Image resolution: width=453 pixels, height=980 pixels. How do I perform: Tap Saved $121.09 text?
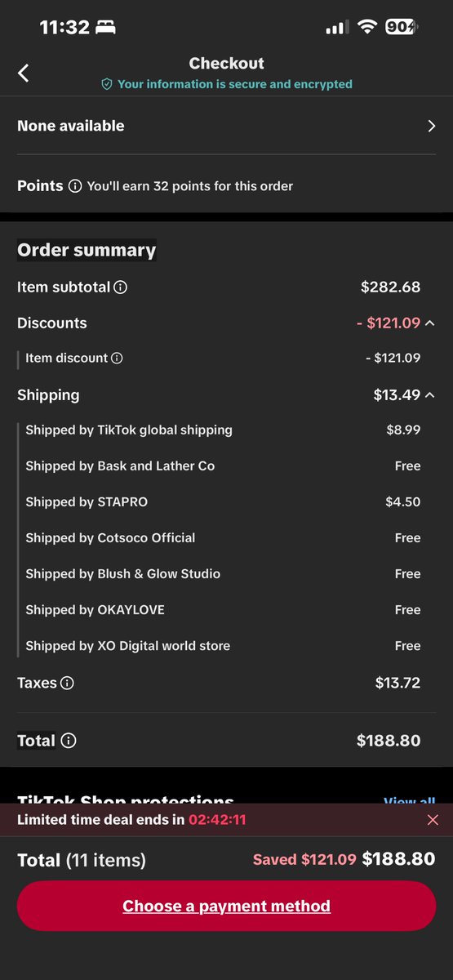tap(304, 859)
